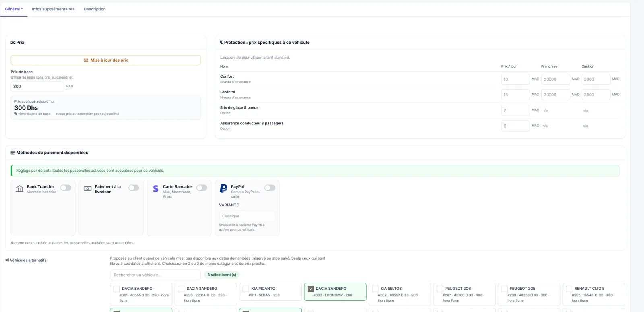Open the PayPal Variante dropdown
The height and width of the screenshot is (312, 644).
click(247, 216)
